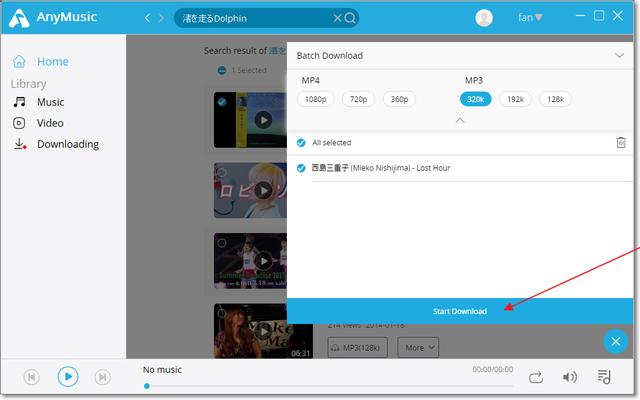
Task: Open the Music library section
Action: click(50, 102)
